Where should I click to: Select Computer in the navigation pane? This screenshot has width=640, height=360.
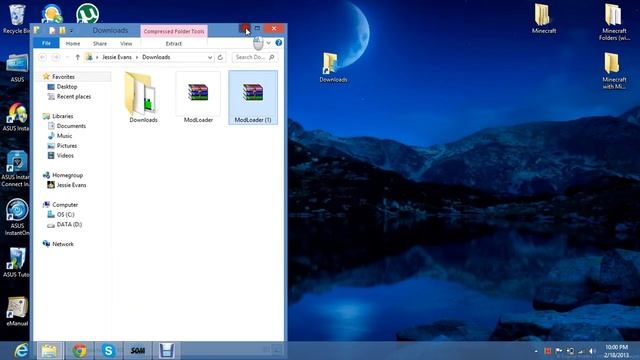coord(65,204)
